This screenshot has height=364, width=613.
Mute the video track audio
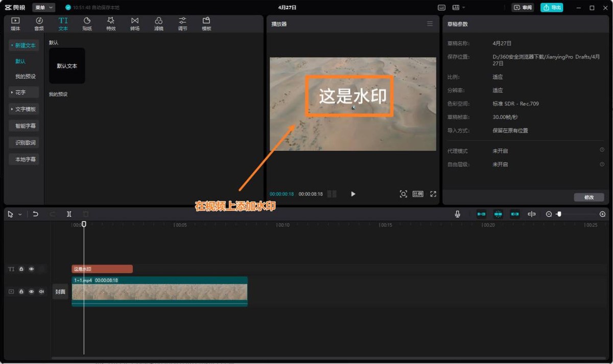pos(41,291)
